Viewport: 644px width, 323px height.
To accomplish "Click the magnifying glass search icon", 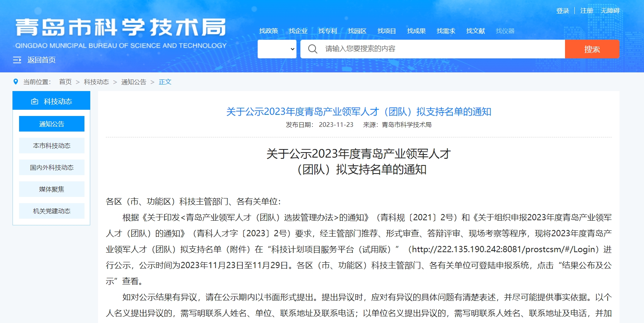I will coord(312,49).
